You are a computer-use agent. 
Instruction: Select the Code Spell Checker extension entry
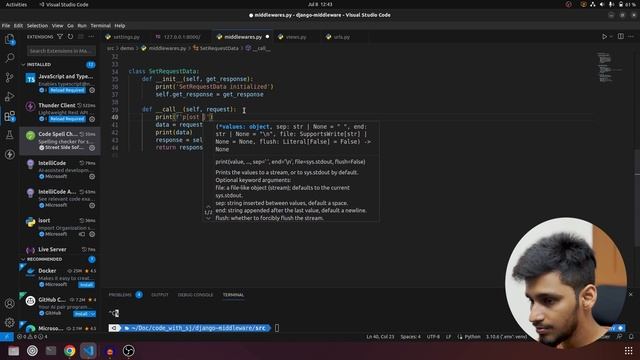pyautogui.click(x=60, y=141)
